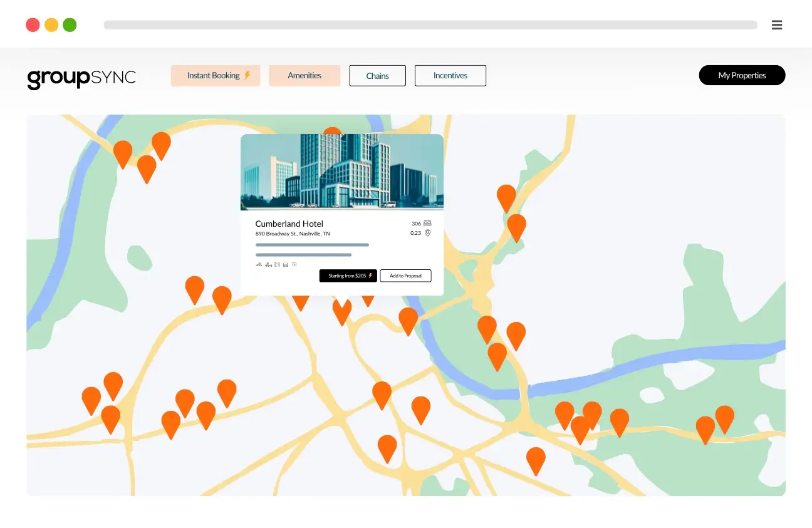
Task: Click the bicycle amenity icon
Action: coord(268,264)
